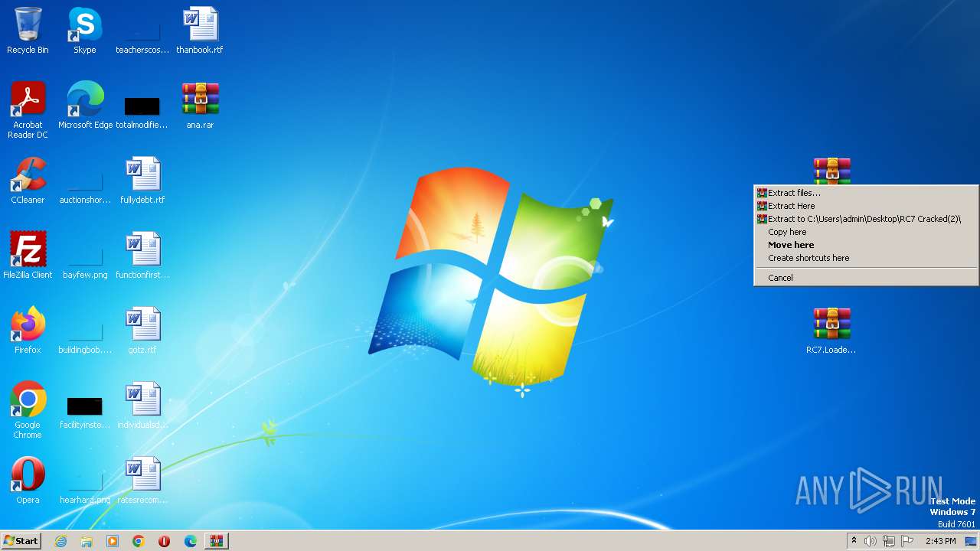Launch Opera from the taskbar
The height and width of the screenshot is (551, 980).
[x=165, y=541]
